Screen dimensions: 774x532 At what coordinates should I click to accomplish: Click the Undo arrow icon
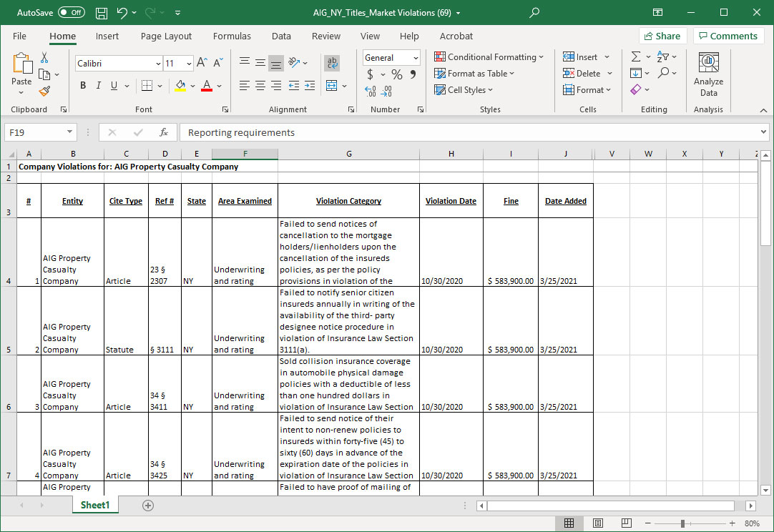(122, 13)
